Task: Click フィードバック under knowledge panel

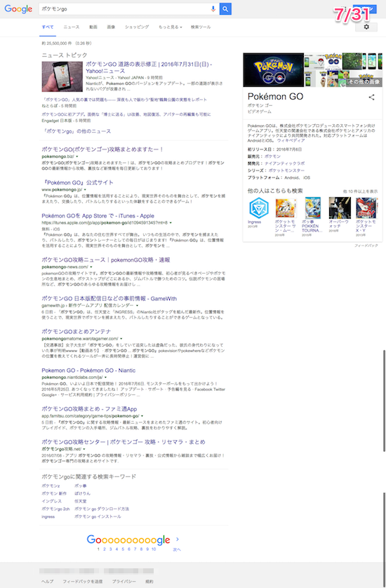Action: [366, 246]
